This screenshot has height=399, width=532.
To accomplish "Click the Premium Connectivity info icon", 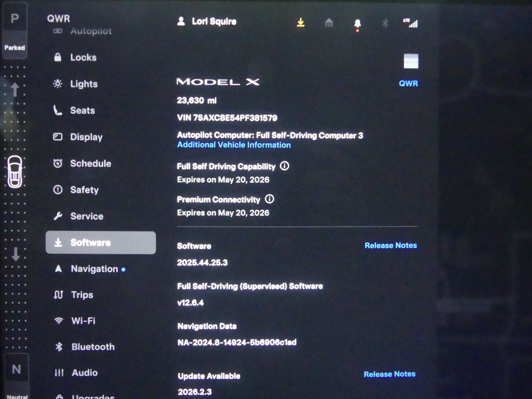I will click(270, 199).
